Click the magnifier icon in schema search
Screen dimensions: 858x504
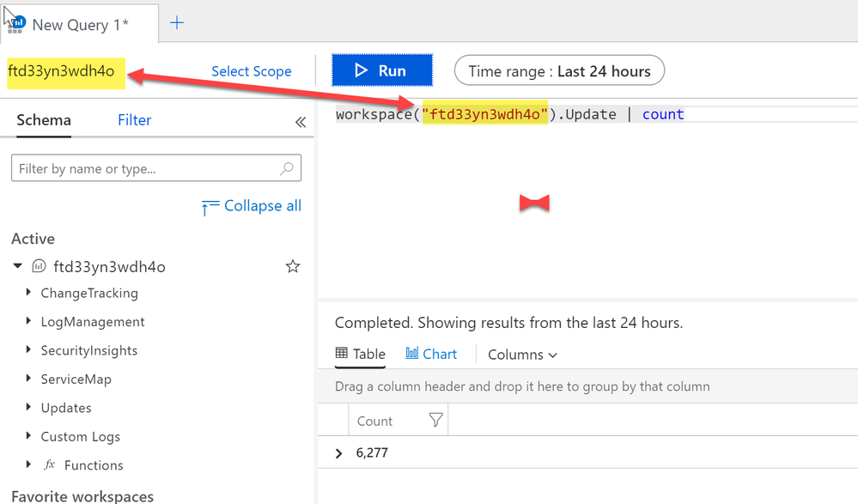click(x=287, y=168)
